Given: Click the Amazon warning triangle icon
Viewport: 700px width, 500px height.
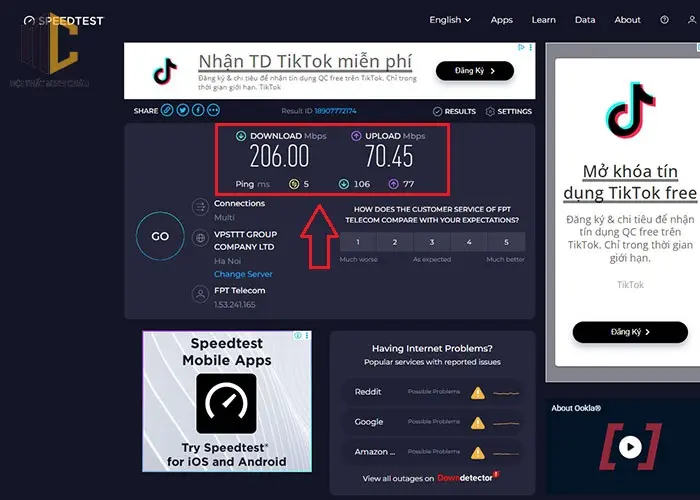Looking at the screenshot, I should [478, 453].
